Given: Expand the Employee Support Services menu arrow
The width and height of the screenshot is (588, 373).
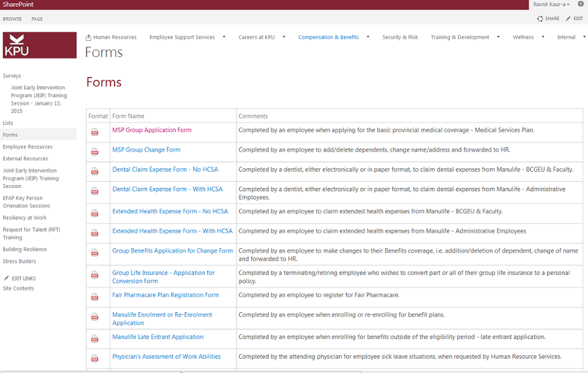Looking at the screenshot, I should tap(223, 37).
